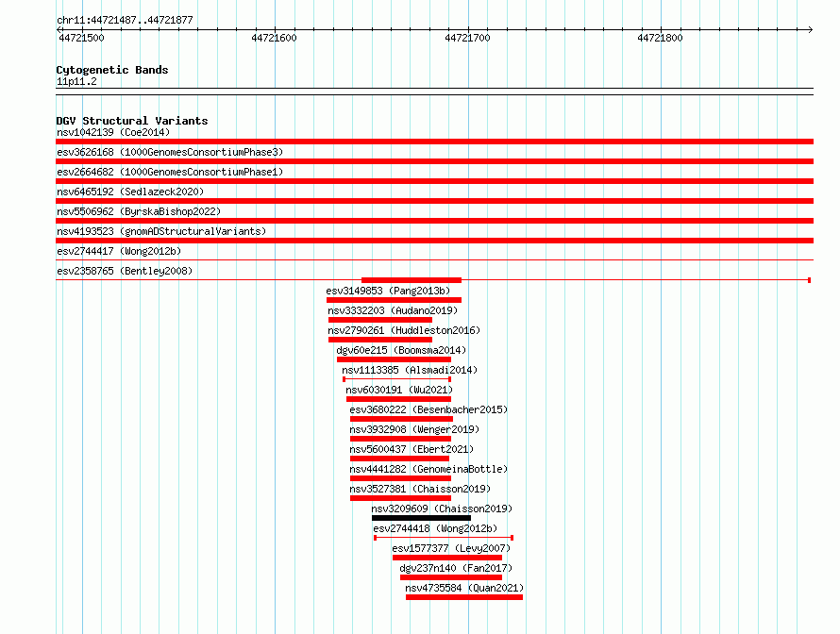The height and width of the screenshot is (634, 840).
Task: Click the red bar under esv3680222
Action: click(x=401, y=419)
